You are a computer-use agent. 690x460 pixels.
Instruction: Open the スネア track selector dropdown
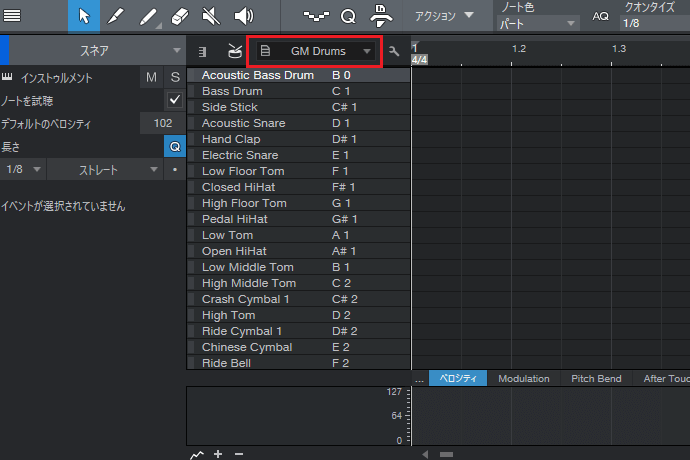(95, 50)
